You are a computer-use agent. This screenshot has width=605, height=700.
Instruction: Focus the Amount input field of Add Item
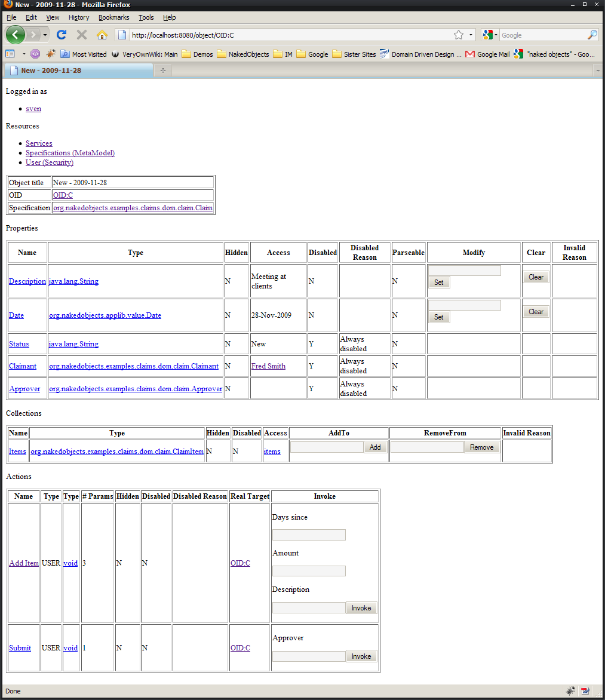(x=309, y=571)
